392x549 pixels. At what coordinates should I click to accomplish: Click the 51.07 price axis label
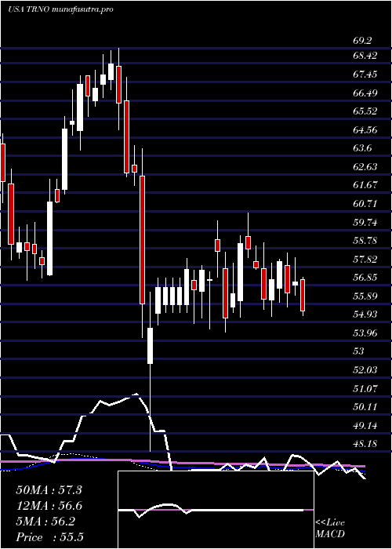pos(365,388)
